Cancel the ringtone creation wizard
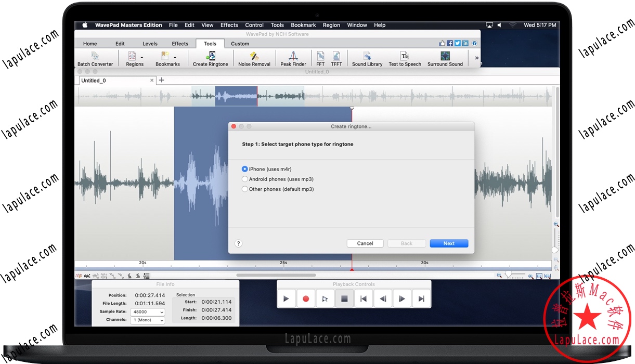635x364 pixels. coord(365,243)
